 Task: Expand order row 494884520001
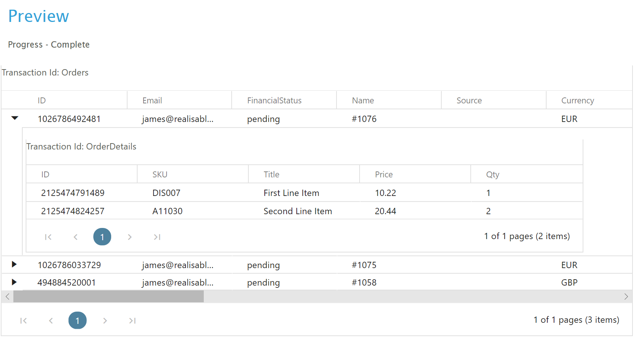14,282
